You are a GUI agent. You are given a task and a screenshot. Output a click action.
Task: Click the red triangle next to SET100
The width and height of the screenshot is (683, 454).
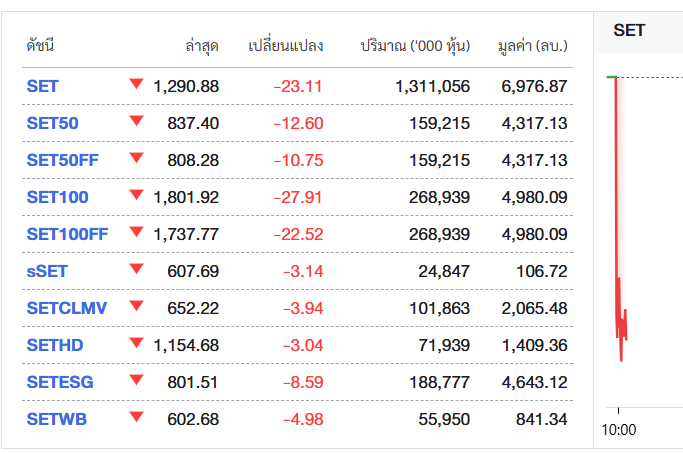(x=137, y=195)
